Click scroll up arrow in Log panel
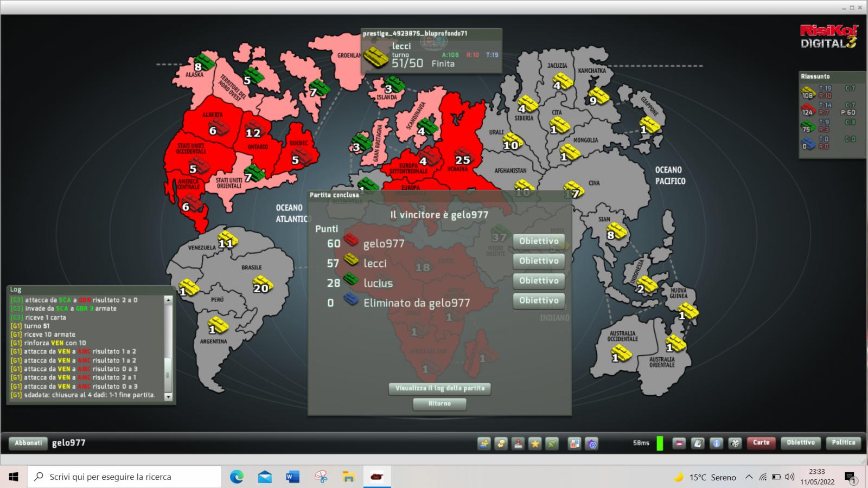 tap(168, 300)
